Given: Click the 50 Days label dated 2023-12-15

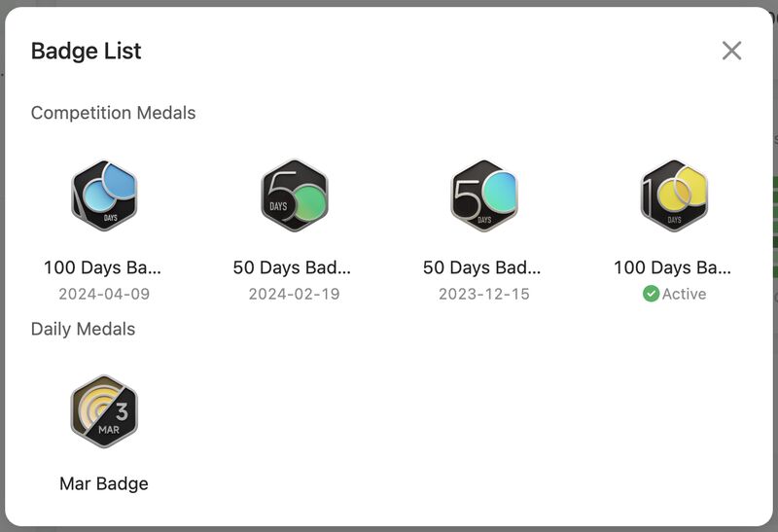Looking at the screenshot, I should coord(481,267).
